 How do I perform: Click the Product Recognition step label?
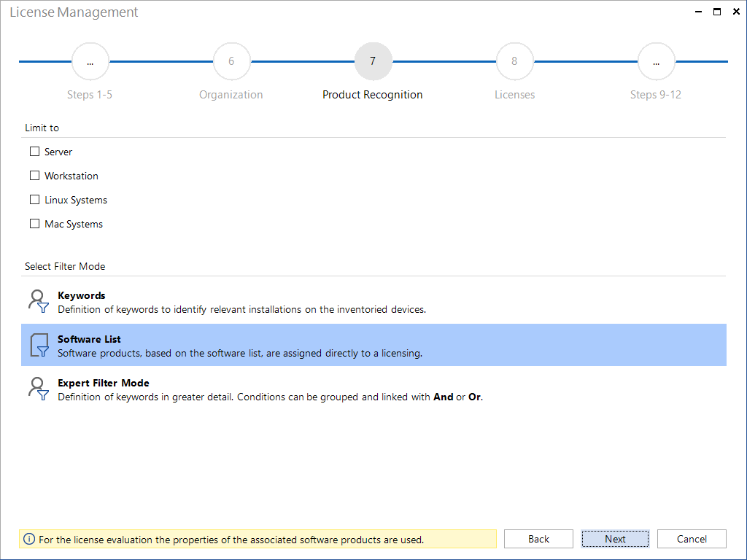pyautogui.click(x=373, y=95)
